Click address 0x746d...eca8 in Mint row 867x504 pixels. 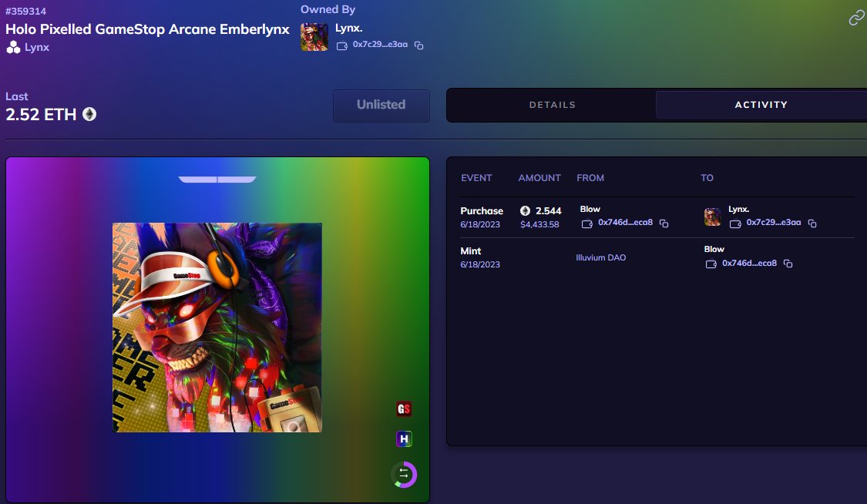point(749,263)
